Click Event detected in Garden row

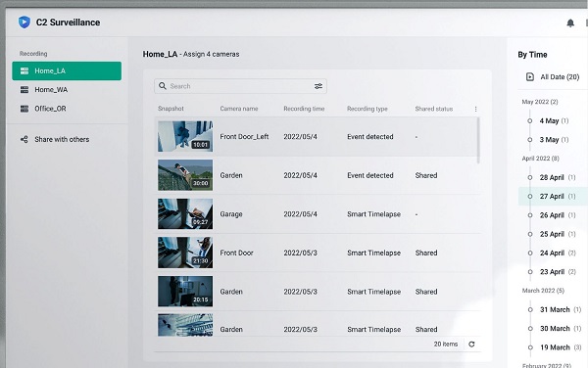[370, 175]
